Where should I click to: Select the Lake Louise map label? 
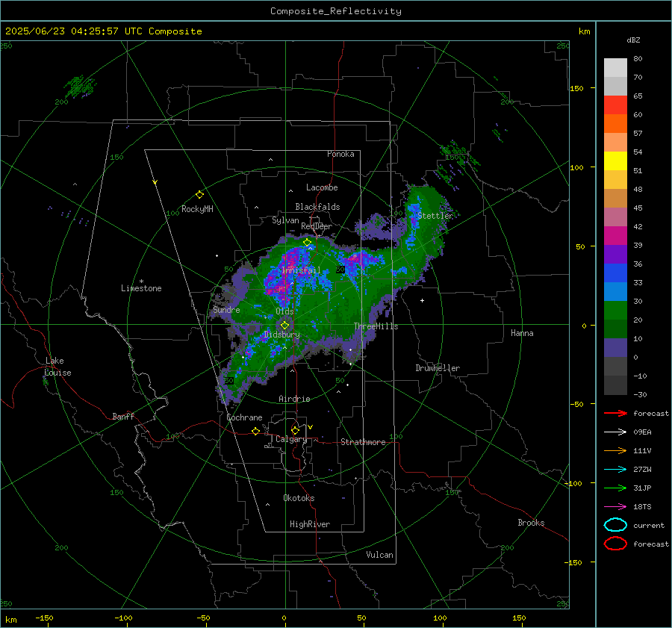57,367
